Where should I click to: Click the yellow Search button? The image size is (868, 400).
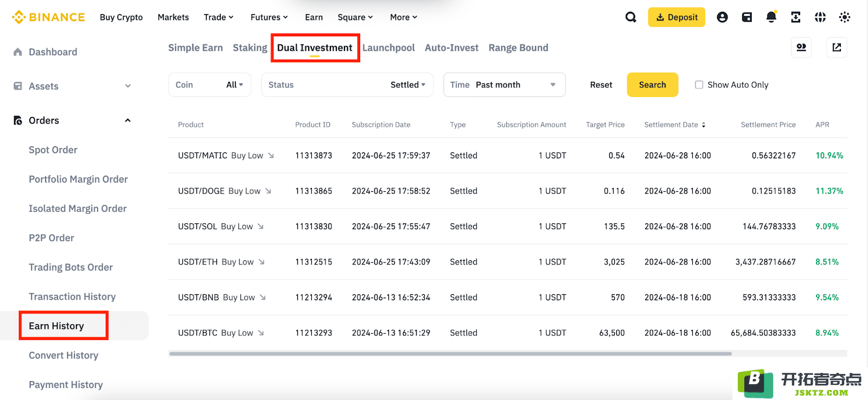pyautogui.click(x=652, y=85)
